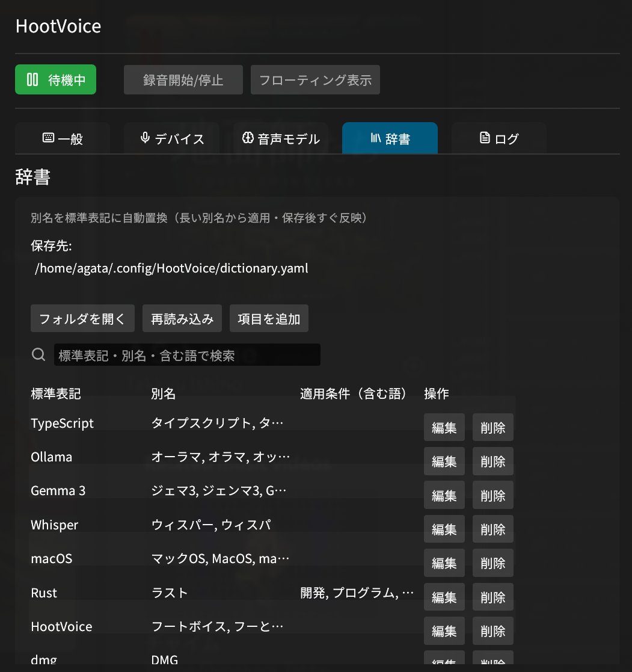Screen dimensions: 632x672
Task: Click the マックOS, MacOS alias cell
Action: tap(220, 558)
